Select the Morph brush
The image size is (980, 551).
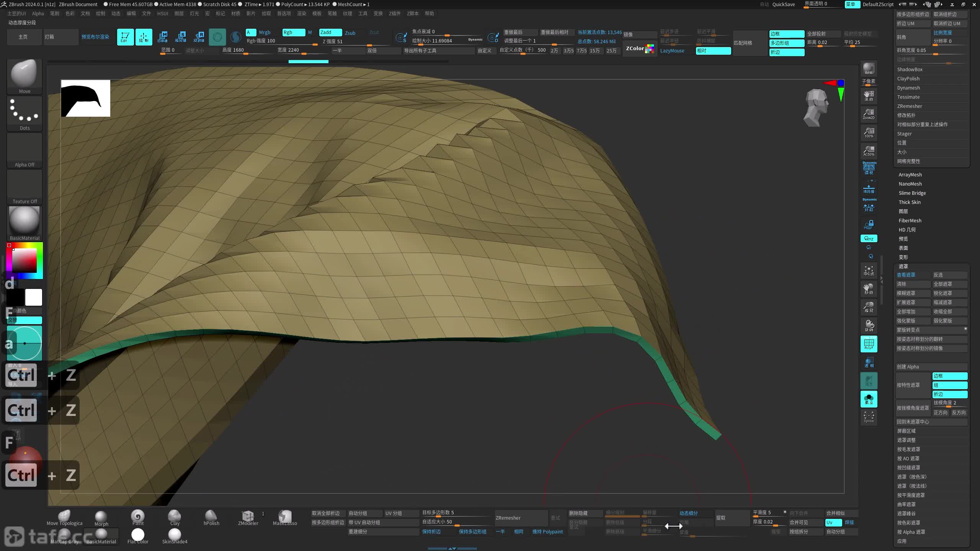tap(101, 518)
